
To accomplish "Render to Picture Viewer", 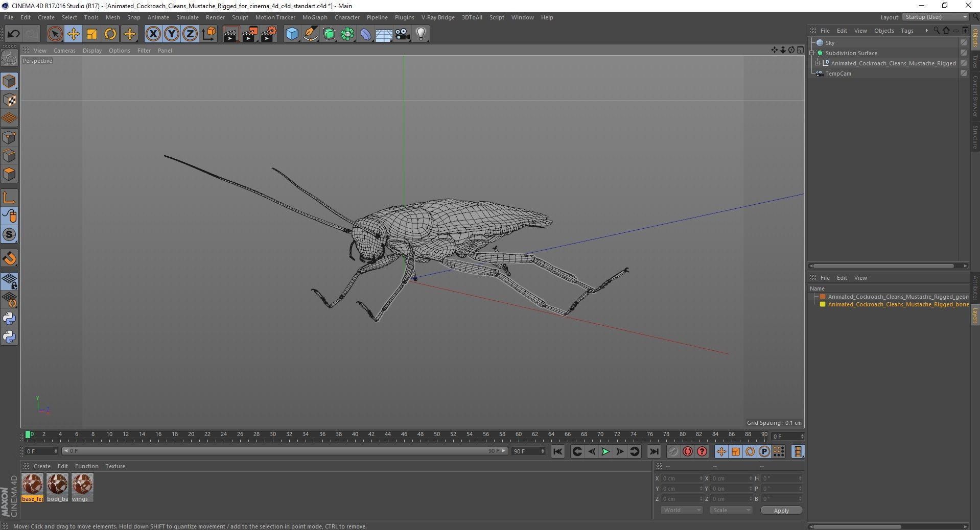I will tap(250, 34).
